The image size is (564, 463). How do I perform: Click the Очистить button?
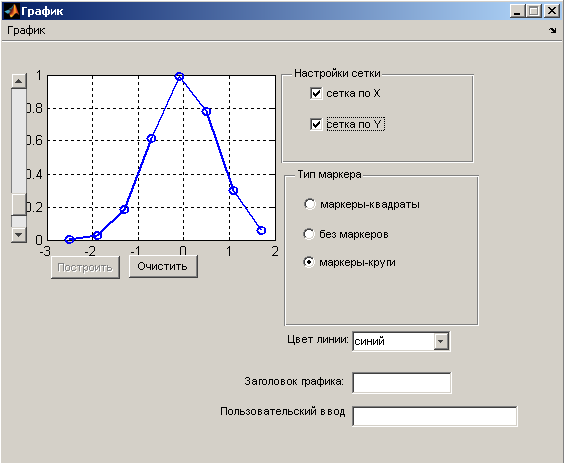pyautogui.click(x=163, y=267)
